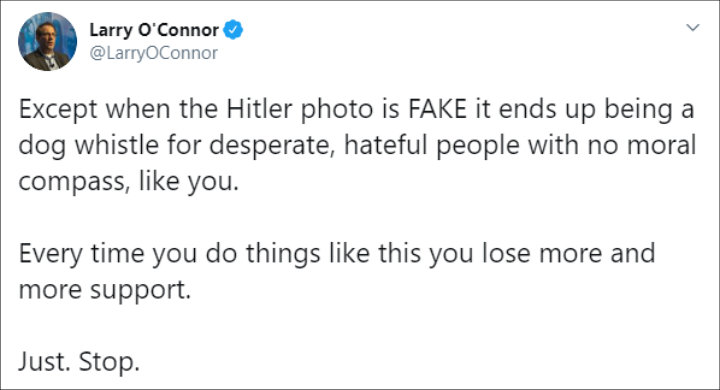This screenshot has height=390, width=720.
Task: Open the Larry O'Connor display name link
Action: tap(154, 30)
